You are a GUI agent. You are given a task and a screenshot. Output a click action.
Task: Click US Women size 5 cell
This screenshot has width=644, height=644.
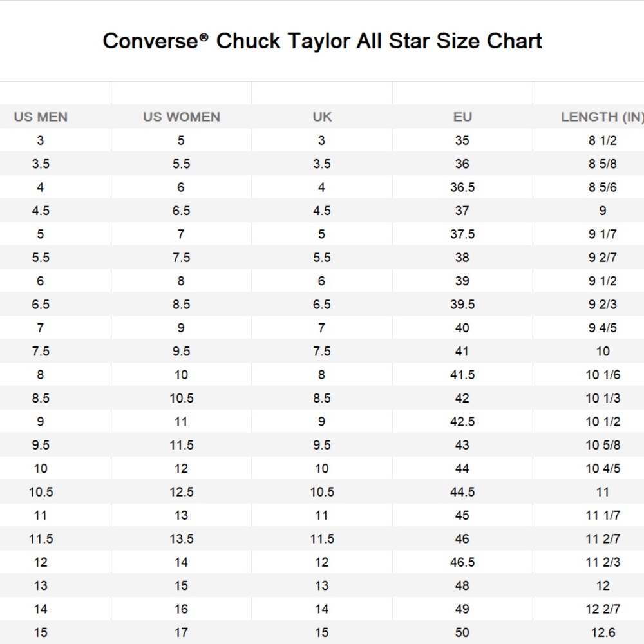pyautogui.click(x=181, y=140)
